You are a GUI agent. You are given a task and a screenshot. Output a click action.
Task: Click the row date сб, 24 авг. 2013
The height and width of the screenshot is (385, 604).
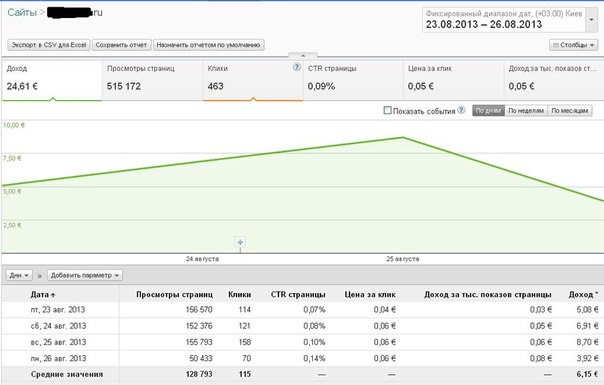click(x=58, y=326)
